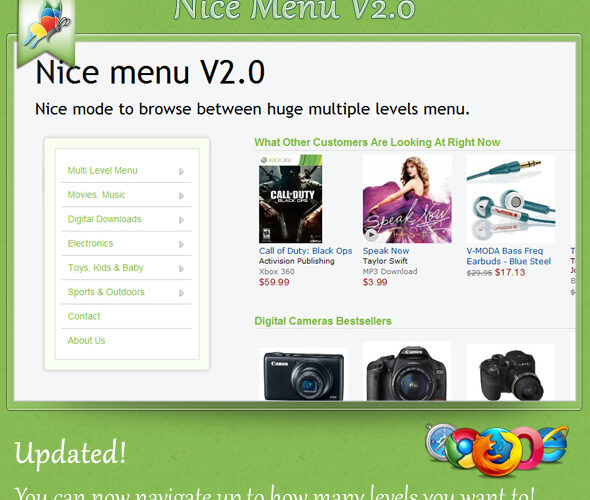Open the V-MODA Bass Freq Earbuds link
Image resolution: width=590 pixels, height=500 pixels.
coord(509,256)
